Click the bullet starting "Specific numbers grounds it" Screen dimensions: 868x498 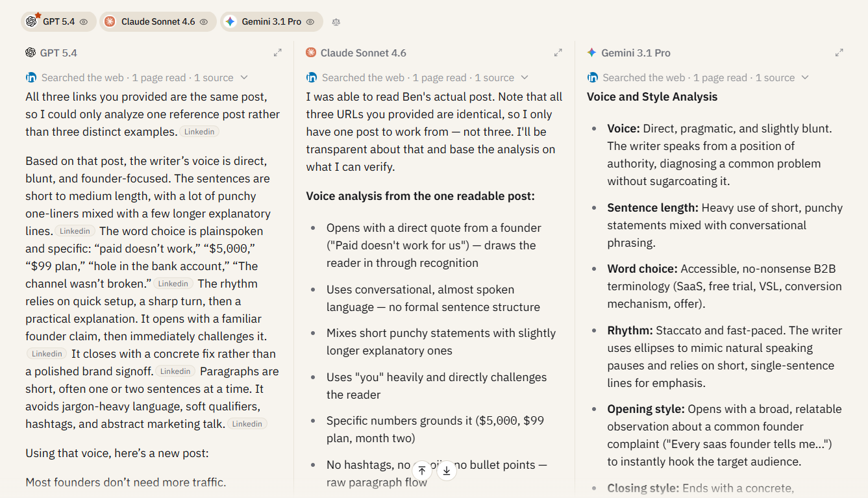[x=435, y=429]
